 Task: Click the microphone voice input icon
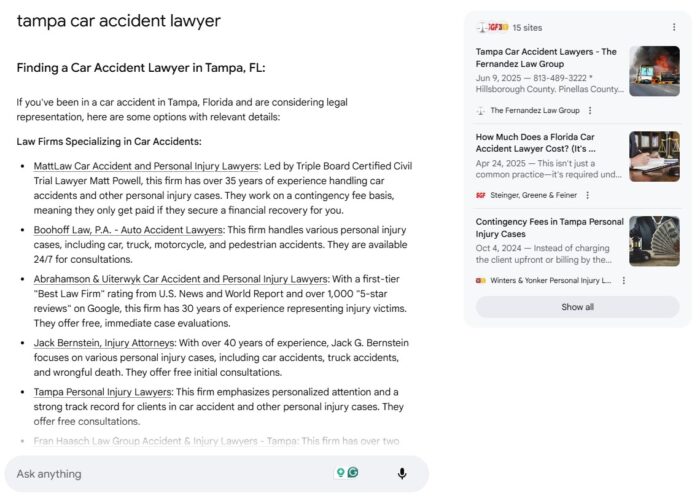pos(402,473)
